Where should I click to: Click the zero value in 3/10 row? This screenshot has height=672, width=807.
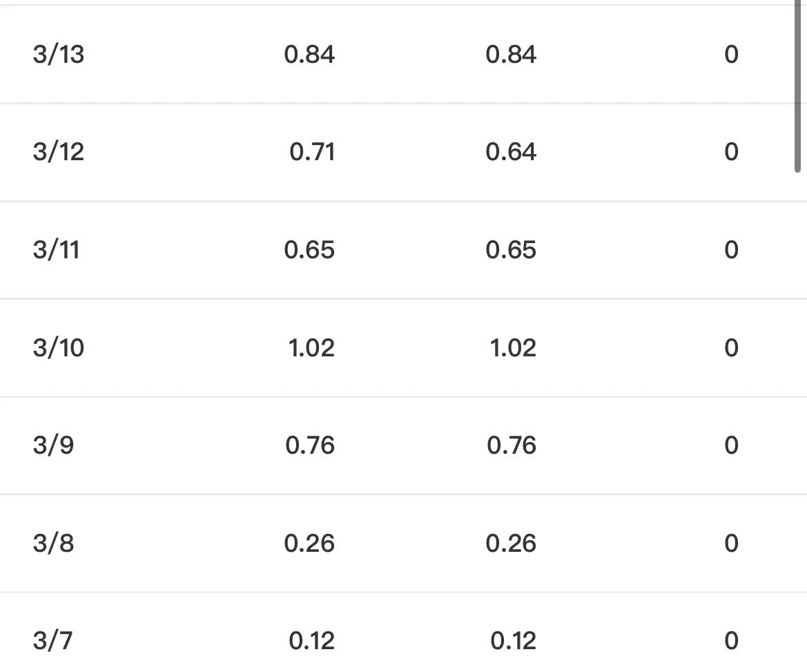731,347
